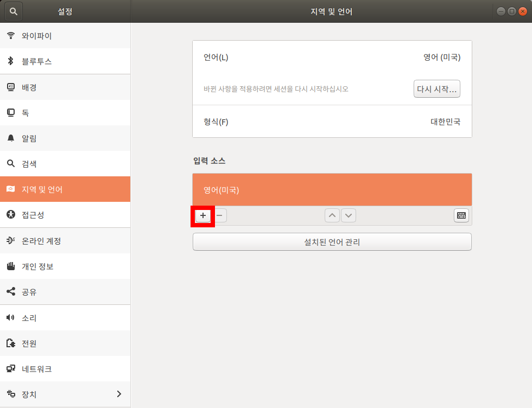Click the hand icon beside 개인 정보

pyautogui.click(x=11, y=266)
